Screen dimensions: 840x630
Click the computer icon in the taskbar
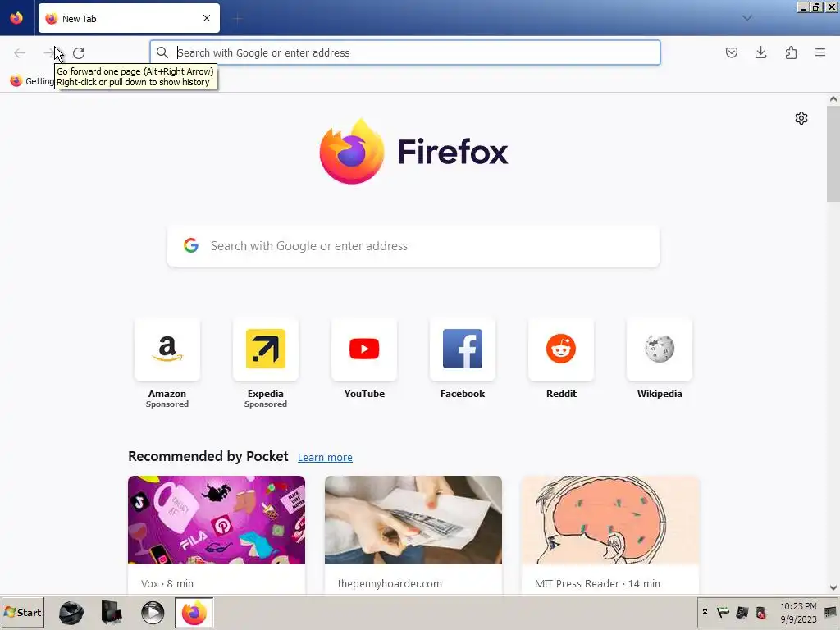(112, 613)
